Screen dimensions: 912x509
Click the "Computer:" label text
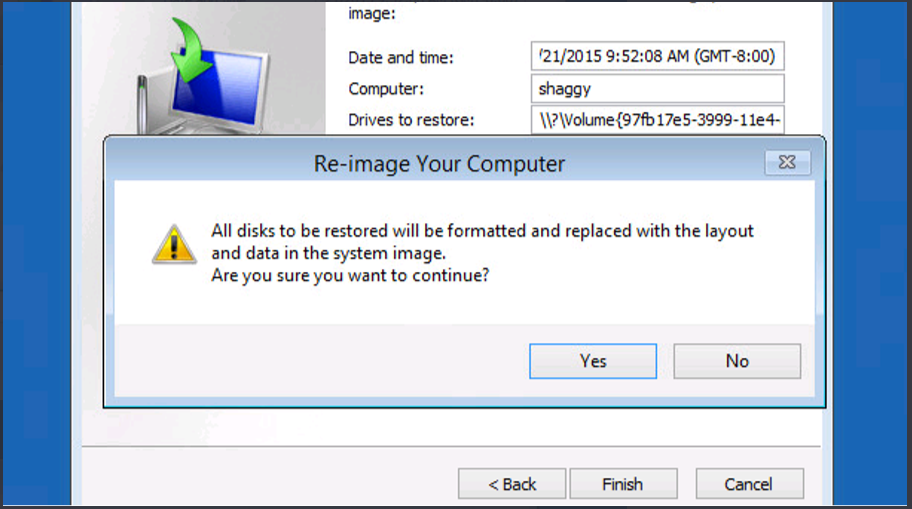click(x=386, y=89)
